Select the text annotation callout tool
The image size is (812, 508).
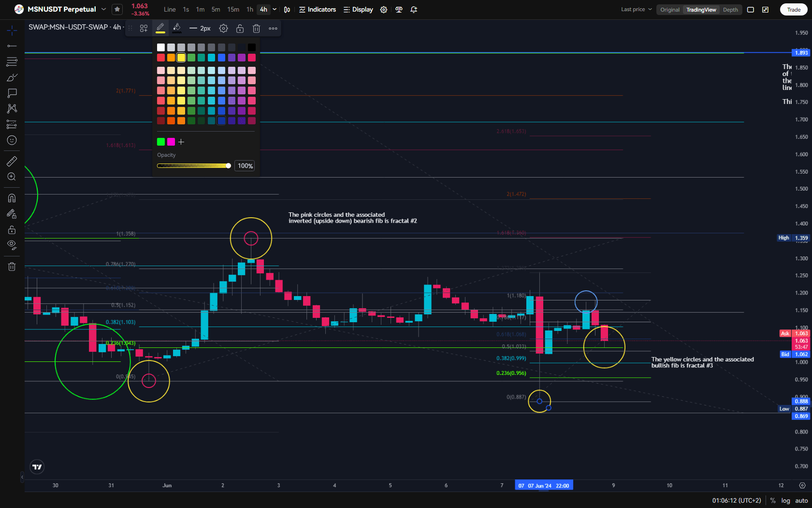click(12, 93)
